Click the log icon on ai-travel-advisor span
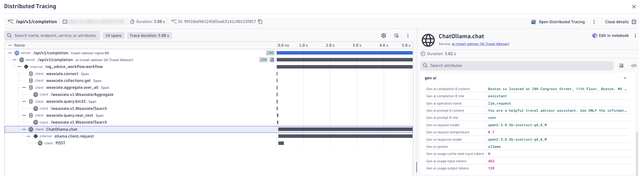This screenshot has width=644, height=176. point(272,60)
